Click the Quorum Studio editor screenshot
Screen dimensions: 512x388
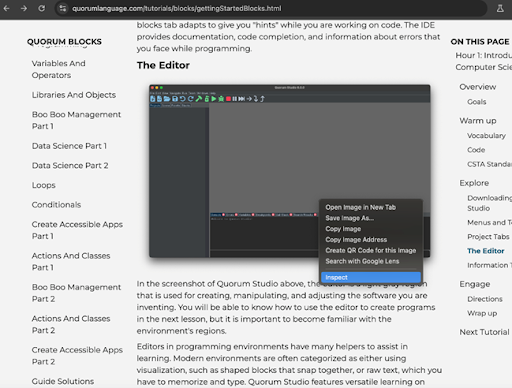(x=289, y=171)
